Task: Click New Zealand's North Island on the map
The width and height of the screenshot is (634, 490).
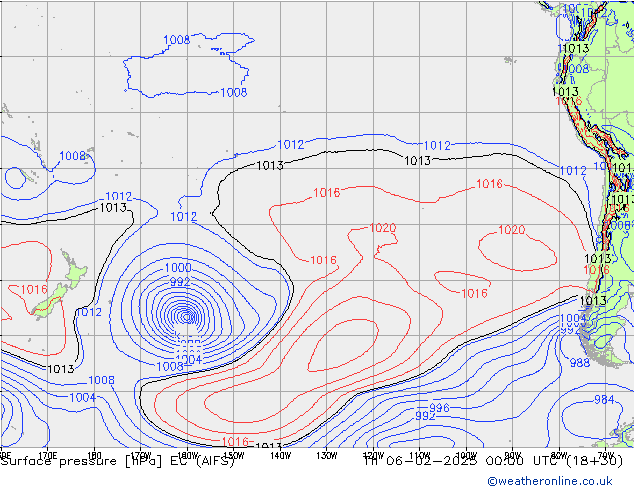Action: (x=74, y=268)
